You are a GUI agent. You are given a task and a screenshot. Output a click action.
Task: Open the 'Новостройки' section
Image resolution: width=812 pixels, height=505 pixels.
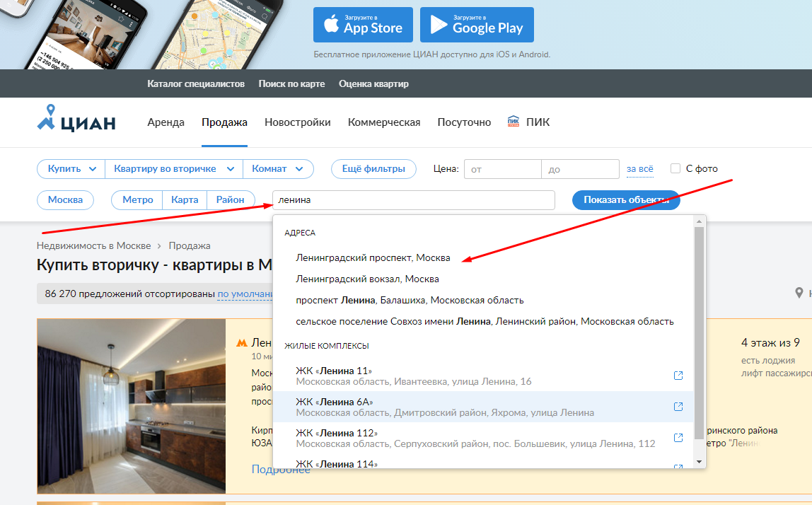tap(297, 122)
